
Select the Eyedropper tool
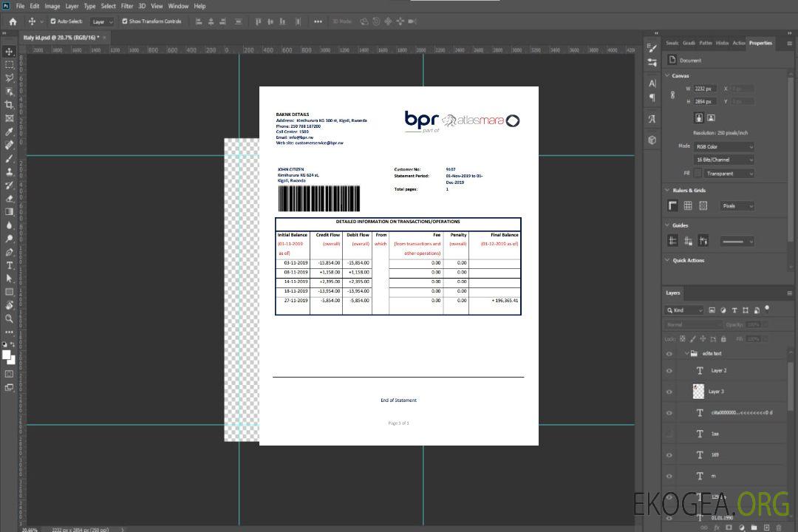9,132
